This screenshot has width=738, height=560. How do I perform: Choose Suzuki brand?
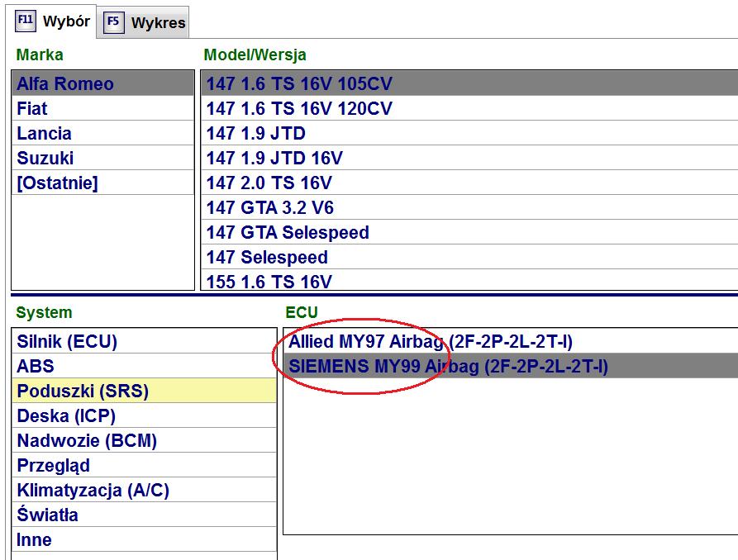(x=102, y=158)
